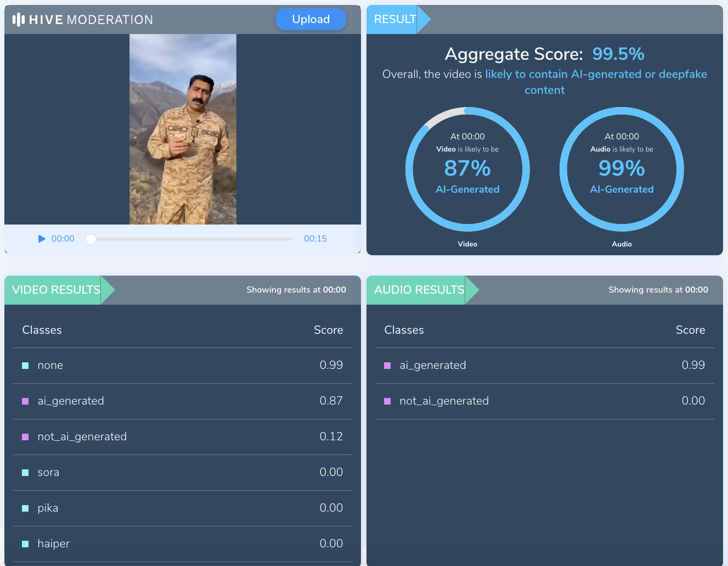Click the purple swatch beside audio not_ai_generated
728x566 pixels.
[387, 401]
